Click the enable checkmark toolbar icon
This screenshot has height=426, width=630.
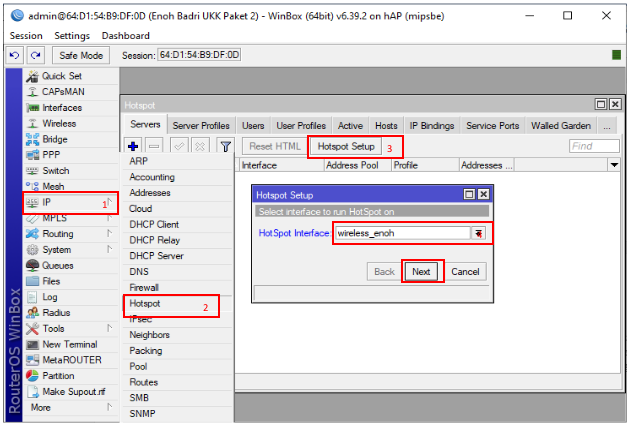179,146
